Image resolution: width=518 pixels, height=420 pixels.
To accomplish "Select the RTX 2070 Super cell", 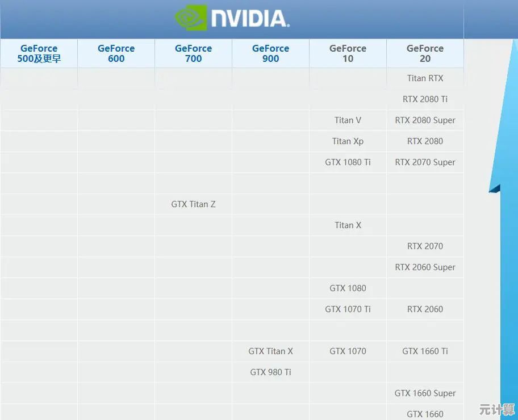I will tap(425, 162).
